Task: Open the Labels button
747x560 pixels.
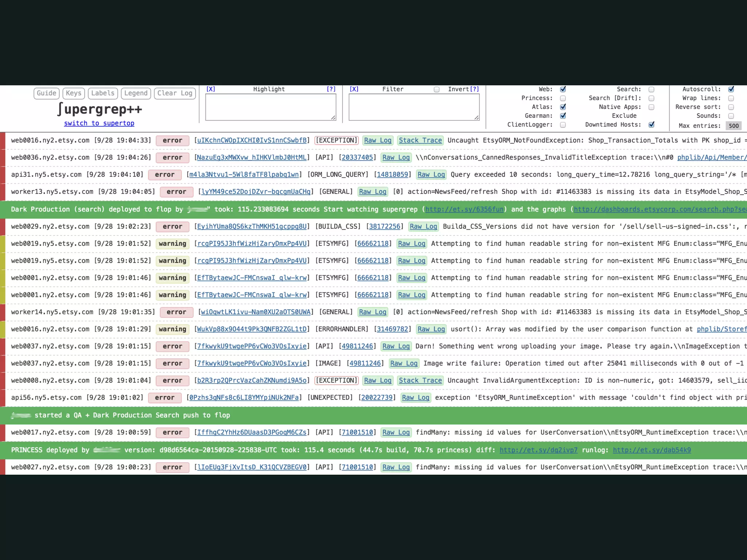Action: 103,93
